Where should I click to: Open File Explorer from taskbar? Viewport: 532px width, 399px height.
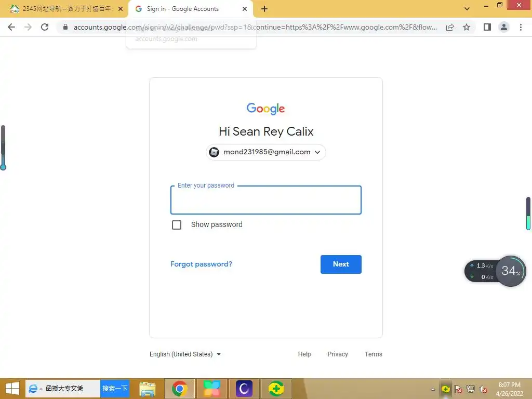pos(148,389)
